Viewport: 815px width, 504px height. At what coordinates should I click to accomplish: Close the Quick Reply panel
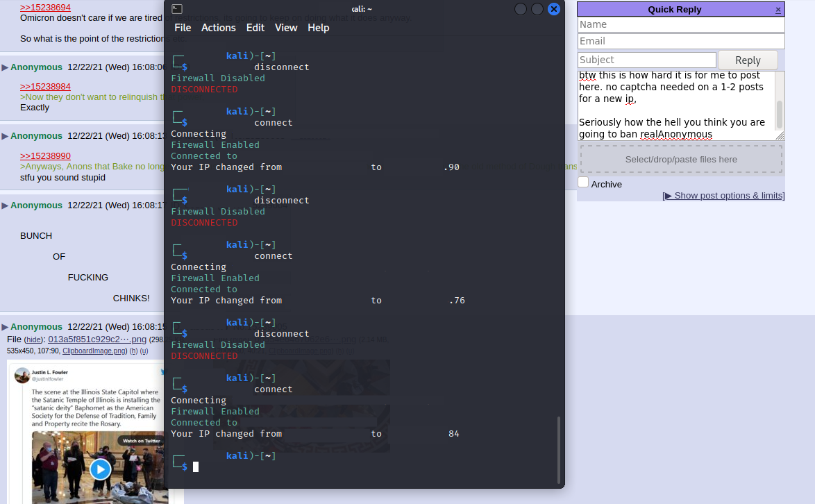click(778, 10)
